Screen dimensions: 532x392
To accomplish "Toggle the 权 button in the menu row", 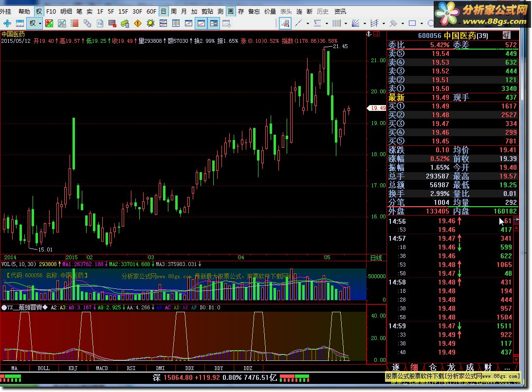I will [39, 11].
